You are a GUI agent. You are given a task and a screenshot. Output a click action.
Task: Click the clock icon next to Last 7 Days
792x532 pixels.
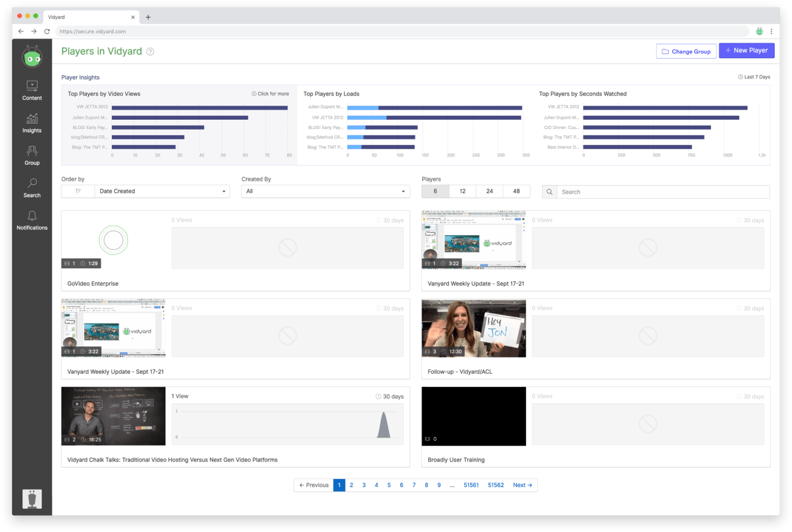coord(741,77)
